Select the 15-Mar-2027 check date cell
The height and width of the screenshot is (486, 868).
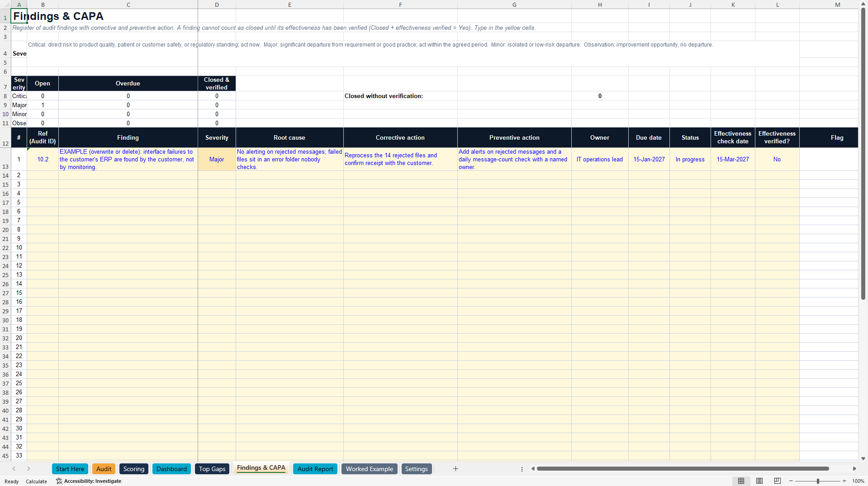tap(733, 159)
